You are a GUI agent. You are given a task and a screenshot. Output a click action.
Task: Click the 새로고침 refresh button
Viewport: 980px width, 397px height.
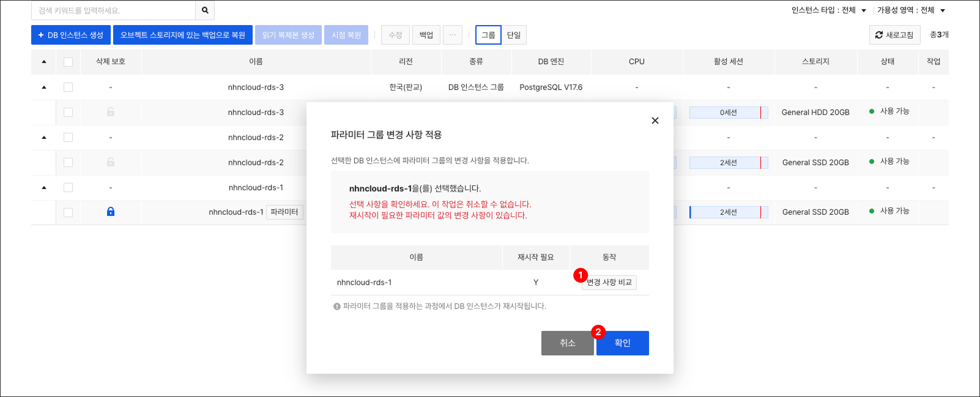tap(894, 35)
